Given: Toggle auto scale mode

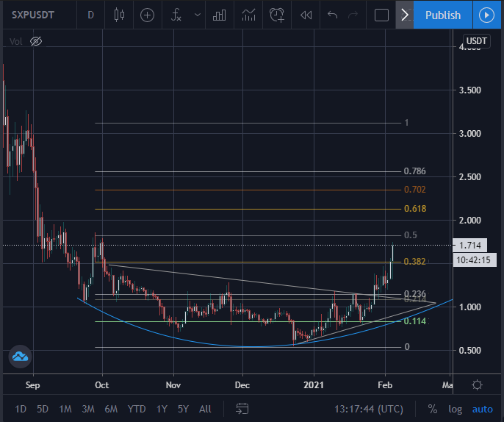Looking at the screenshot, I should [x=482, y=409].
